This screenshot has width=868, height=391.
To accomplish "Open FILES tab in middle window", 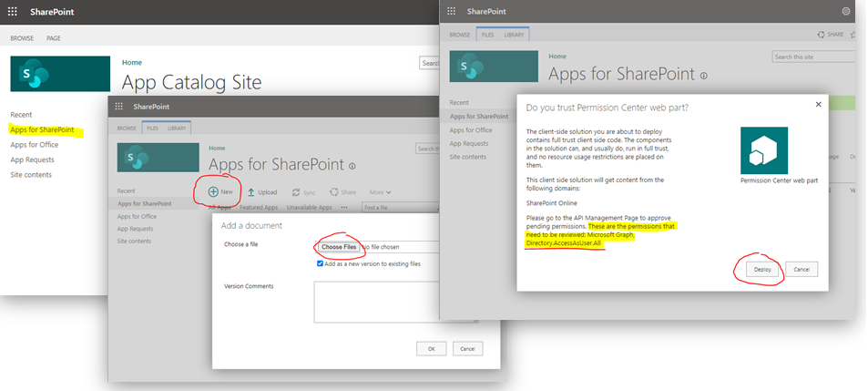I will click(x=152, y=128).
